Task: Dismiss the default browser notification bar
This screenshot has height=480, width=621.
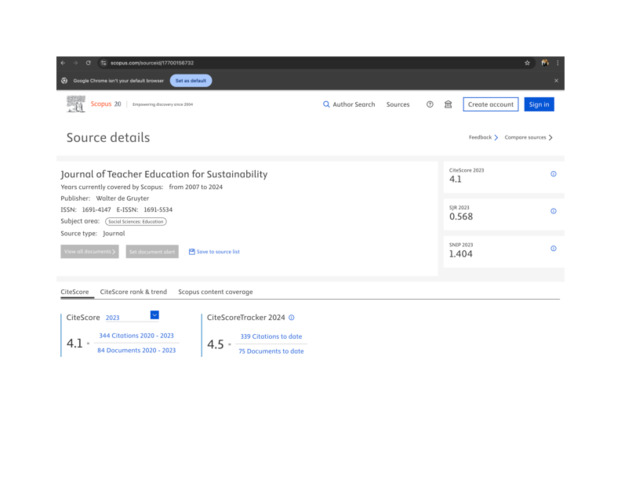Action: click(x=556, y=80)
